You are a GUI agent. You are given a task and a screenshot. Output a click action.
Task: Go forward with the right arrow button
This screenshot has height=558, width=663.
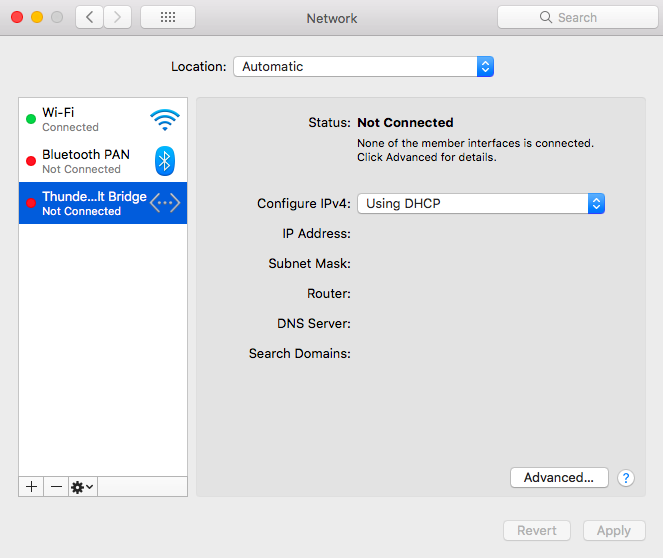(117, 17)
